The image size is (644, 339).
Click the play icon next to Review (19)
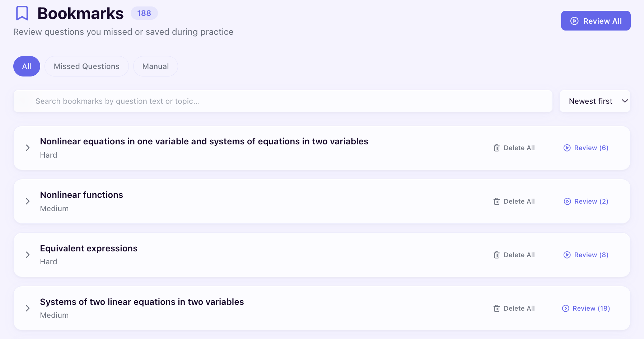(x=566, y=308)
